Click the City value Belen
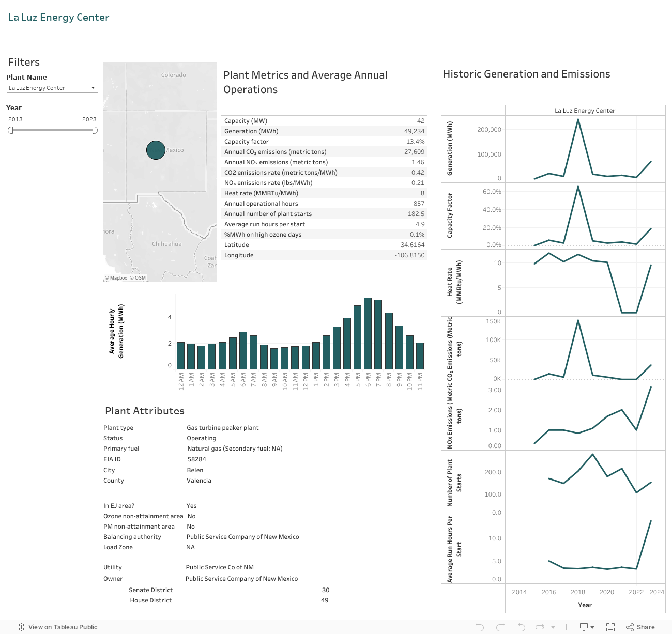Screen dimensions: 672x634 (x=195, y=470)
